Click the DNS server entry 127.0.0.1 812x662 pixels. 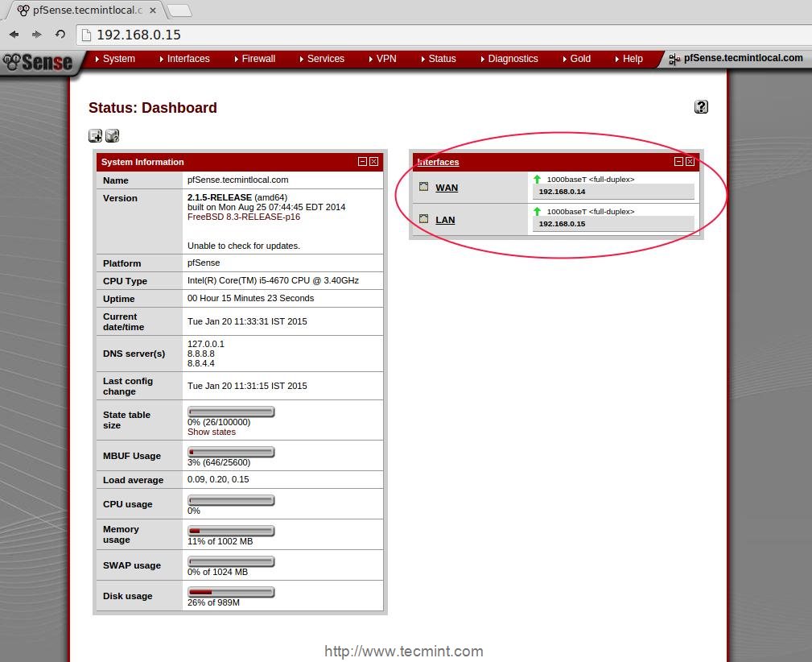click(205, 344)
